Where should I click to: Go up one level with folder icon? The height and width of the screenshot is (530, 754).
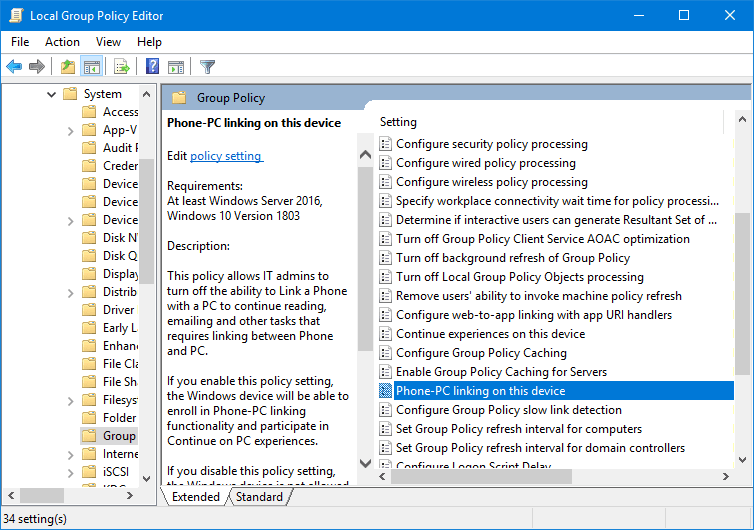click(68, 66)
